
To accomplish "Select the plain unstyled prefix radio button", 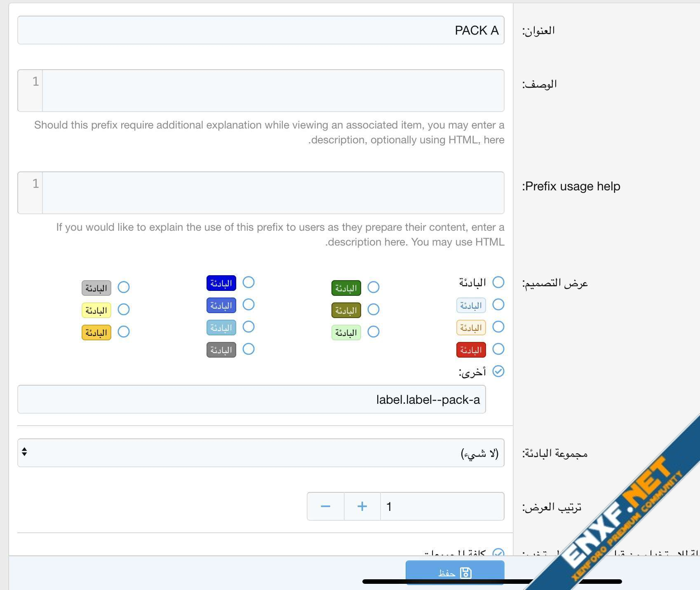I will (x=498, y=282).
